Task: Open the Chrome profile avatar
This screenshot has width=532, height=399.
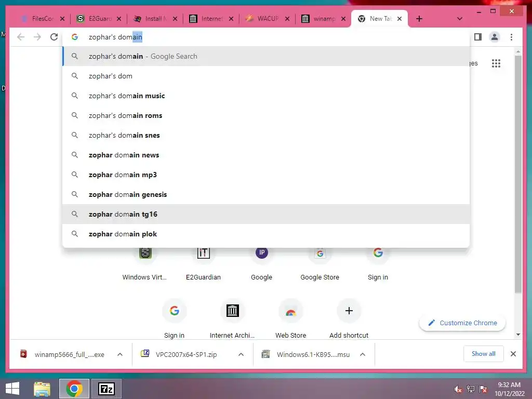Action: click(x=495, y=37)
